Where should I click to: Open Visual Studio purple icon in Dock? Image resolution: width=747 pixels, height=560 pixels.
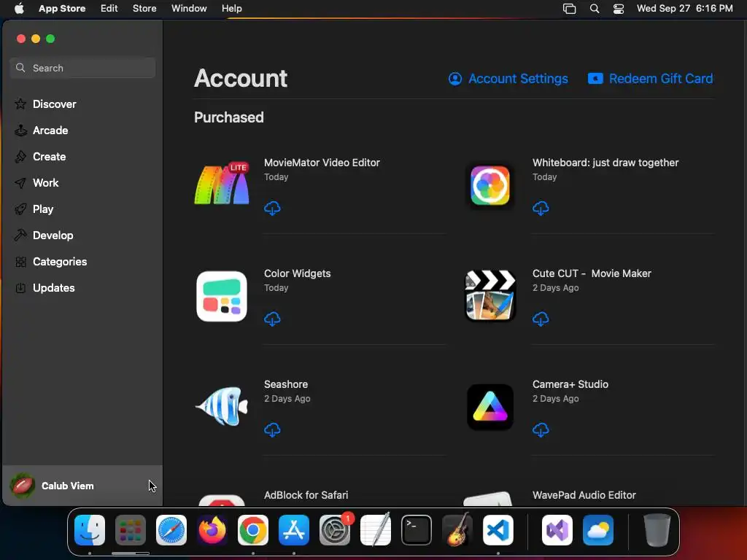coord(557,530)
